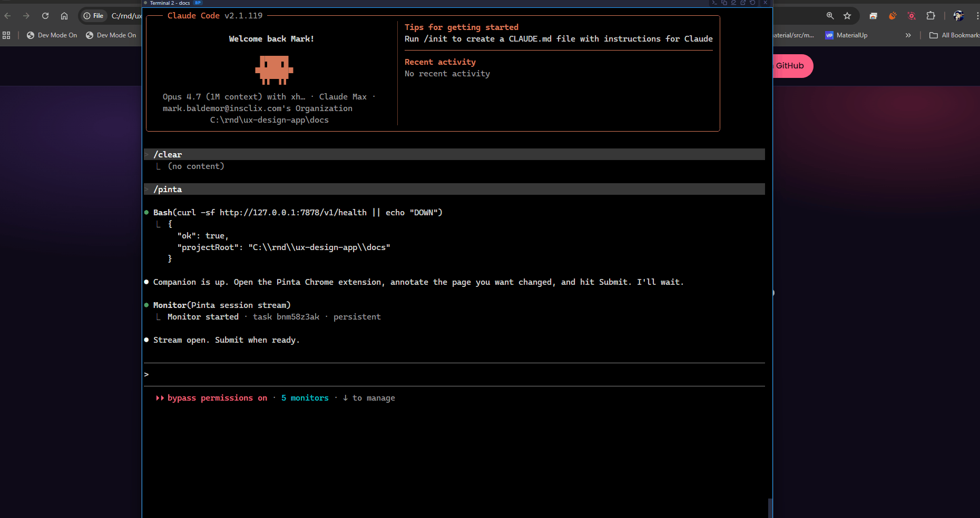980x518 pixels.
Task: Open the red video translate extension icon
Action: [x=912, y=16]
